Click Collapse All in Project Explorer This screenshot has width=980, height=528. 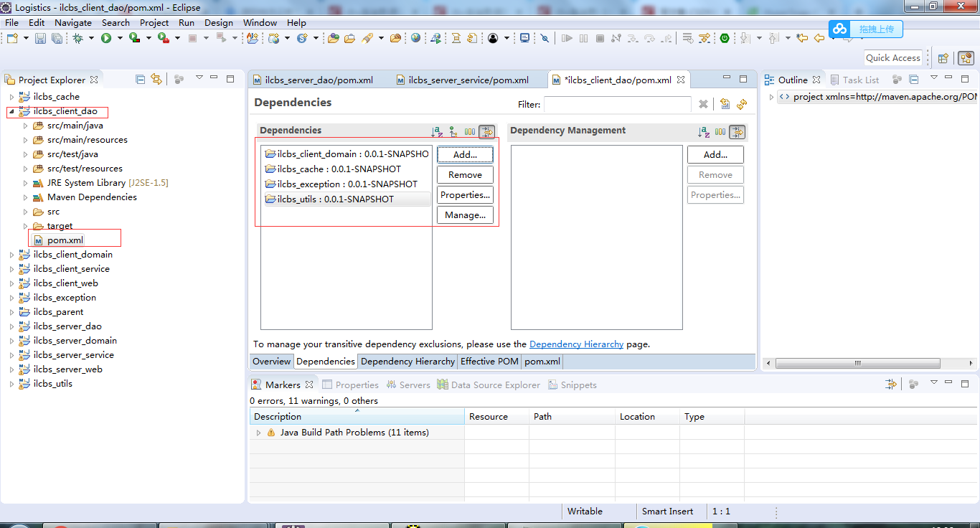141,79
